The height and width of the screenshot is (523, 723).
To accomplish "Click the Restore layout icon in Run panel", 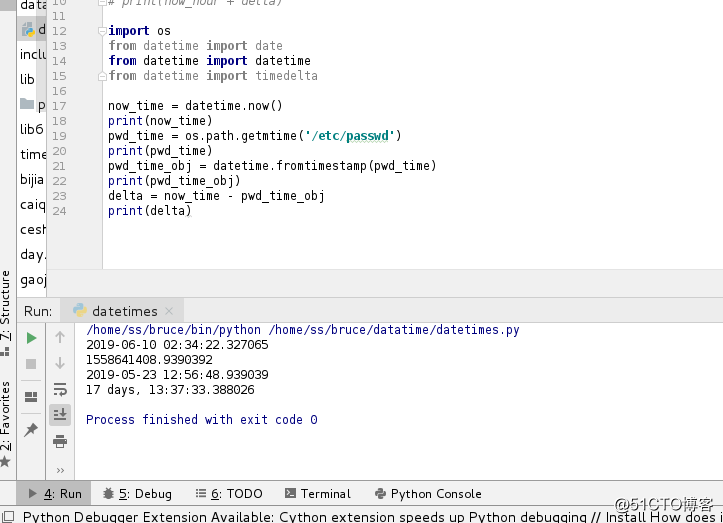I will point(31,397).
